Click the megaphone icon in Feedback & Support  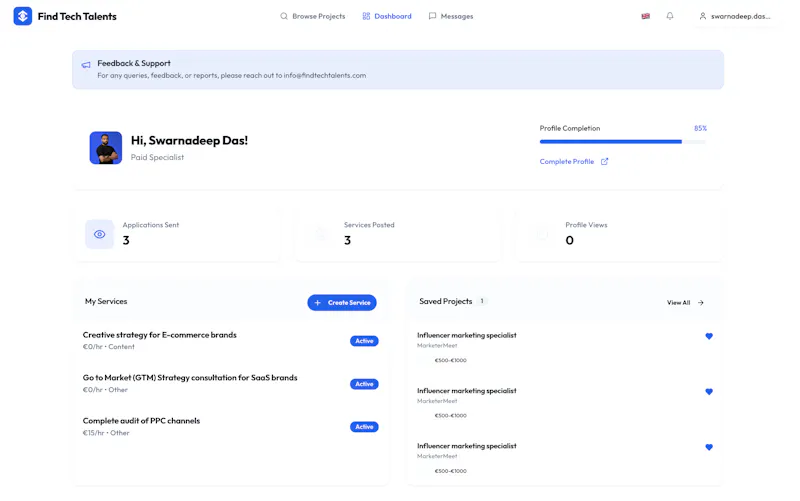pyautogui.click(x=86, y=65)
